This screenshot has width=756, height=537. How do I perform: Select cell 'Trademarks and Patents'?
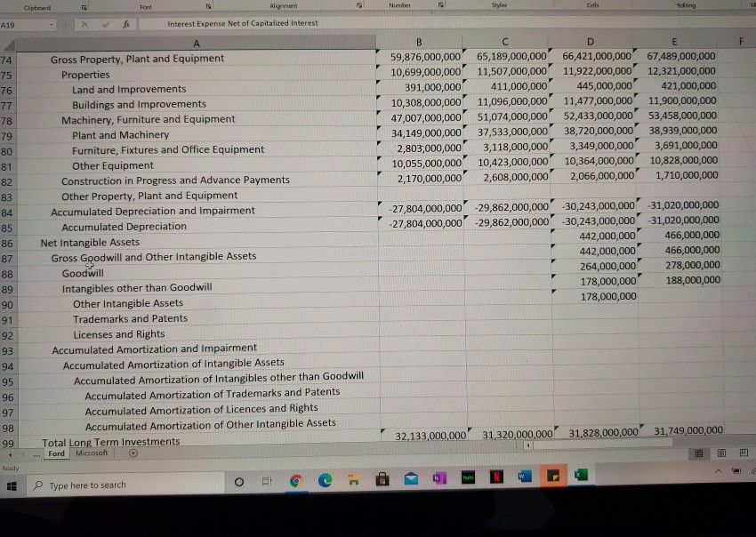coord(130,318)
